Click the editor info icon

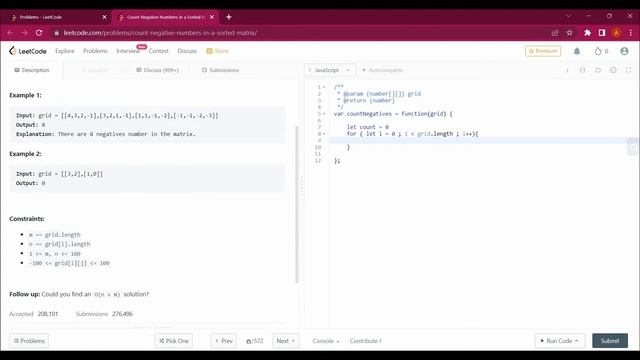tap(567, 70)
